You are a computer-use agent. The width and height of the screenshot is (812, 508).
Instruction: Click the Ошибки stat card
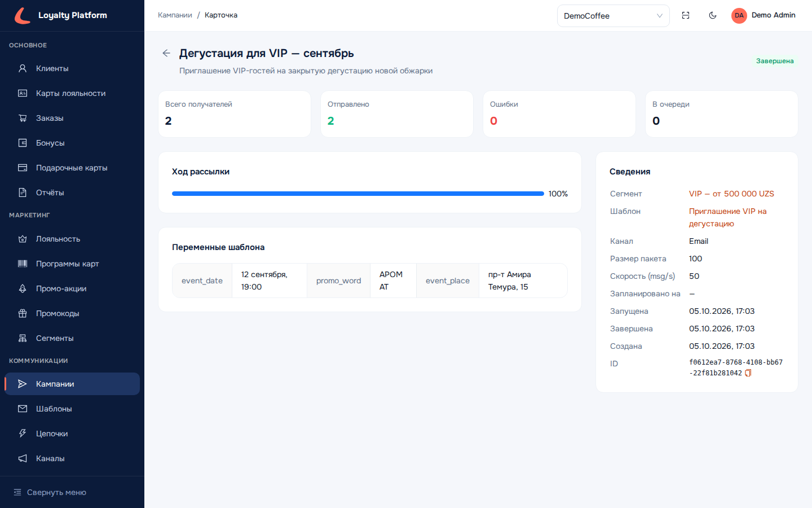pos(559,114)
